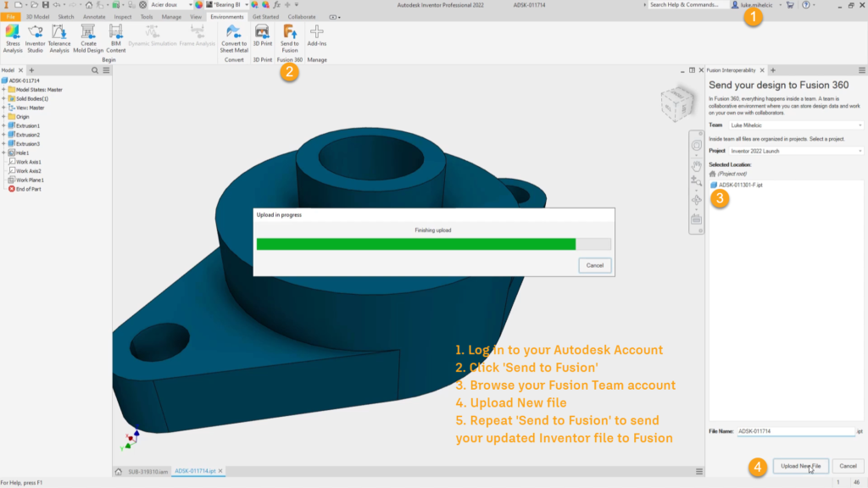This screenshot has width=868, height=488.
Task: Open the File menu tab
Action: [10, 17]
